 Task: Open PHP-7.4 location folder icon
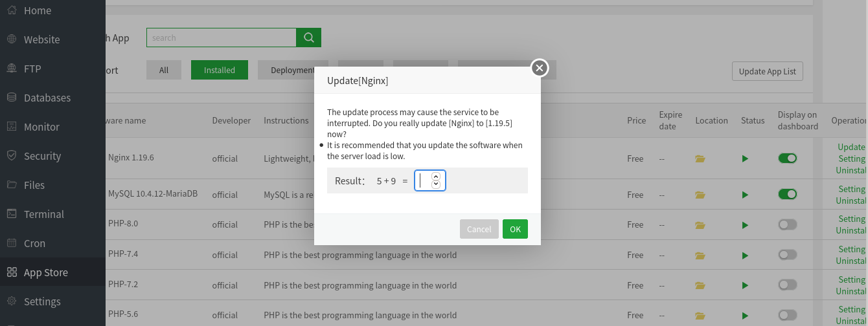[700, 255]
